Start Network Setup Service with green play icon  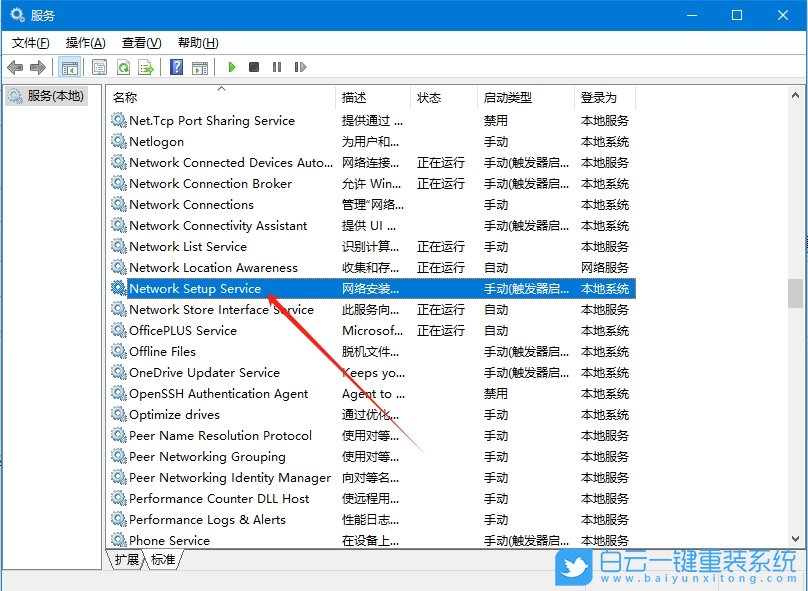tap(232, 67)
